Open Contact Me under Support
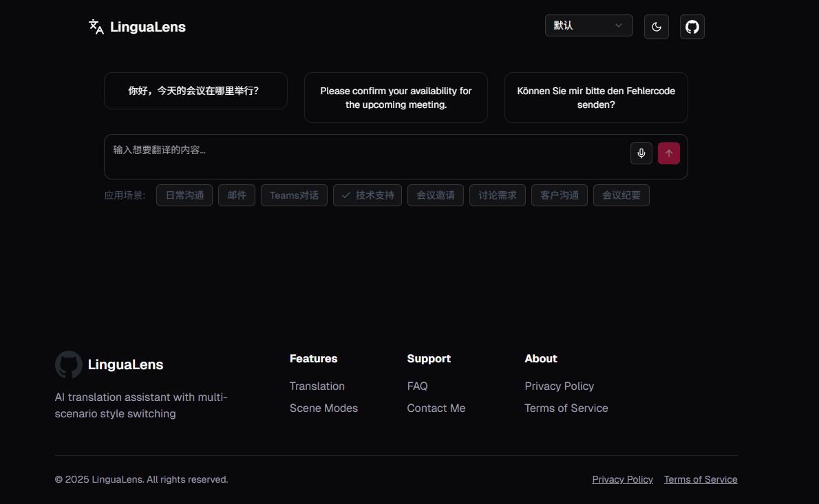The height and width of the screenshot is (504, 819). coord(436,408)
